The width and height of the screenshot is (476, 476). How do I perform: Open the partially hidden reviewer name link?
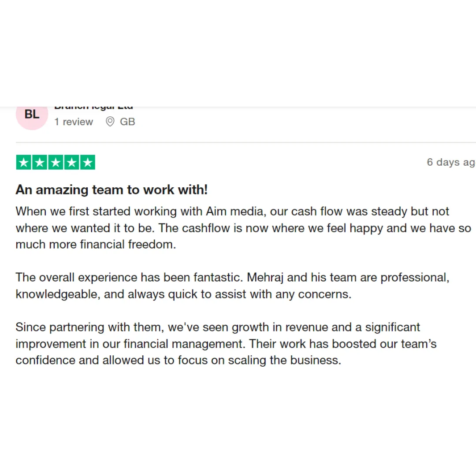click(93, 108)
